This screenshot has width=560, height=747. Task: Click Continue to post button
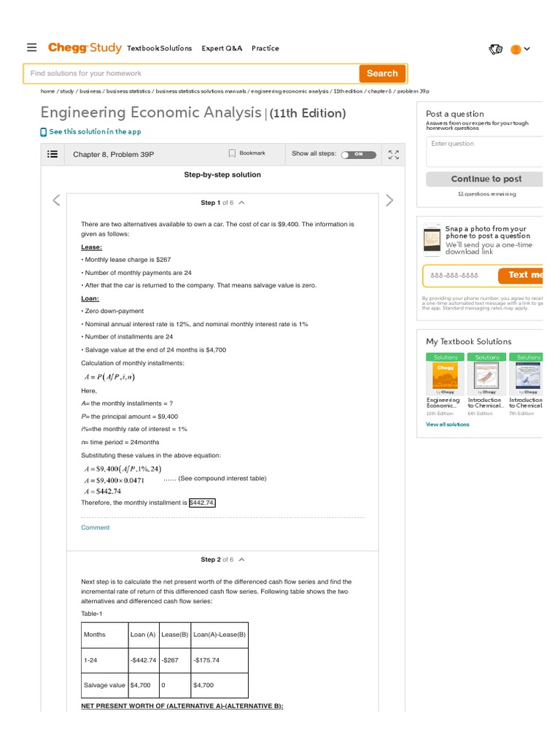click(486, 179)
